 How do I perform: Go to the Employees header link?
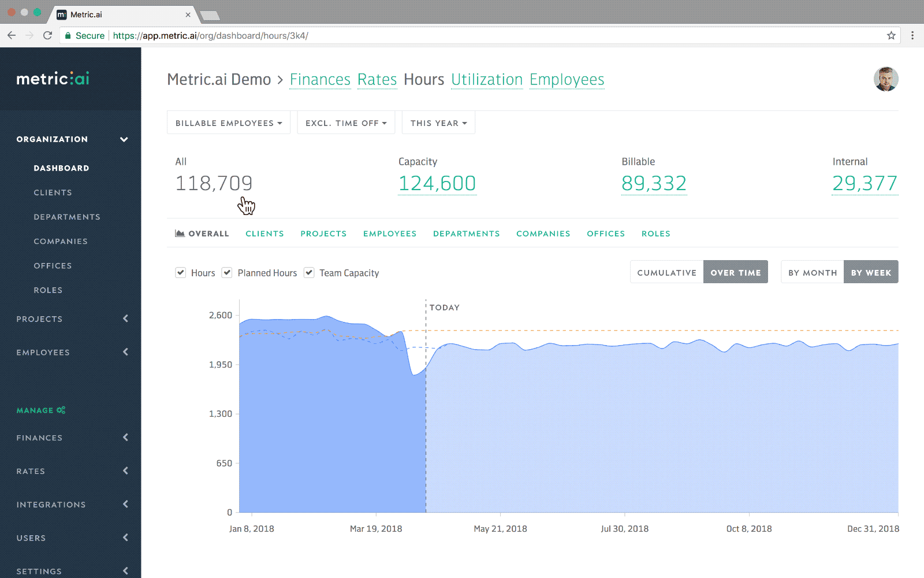(567, 80)
